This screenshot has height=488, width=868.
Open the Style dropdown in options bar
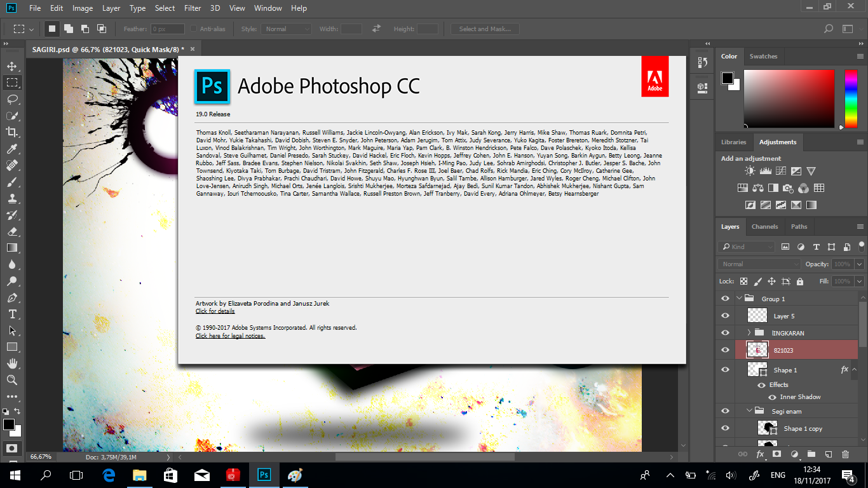click(287, 29)
